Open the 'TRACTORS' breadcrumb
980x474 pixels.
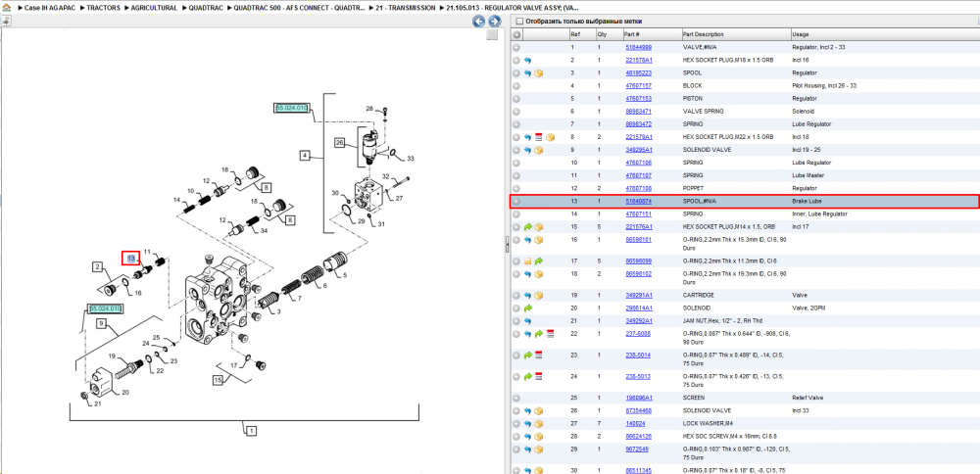tap(103, 8)
